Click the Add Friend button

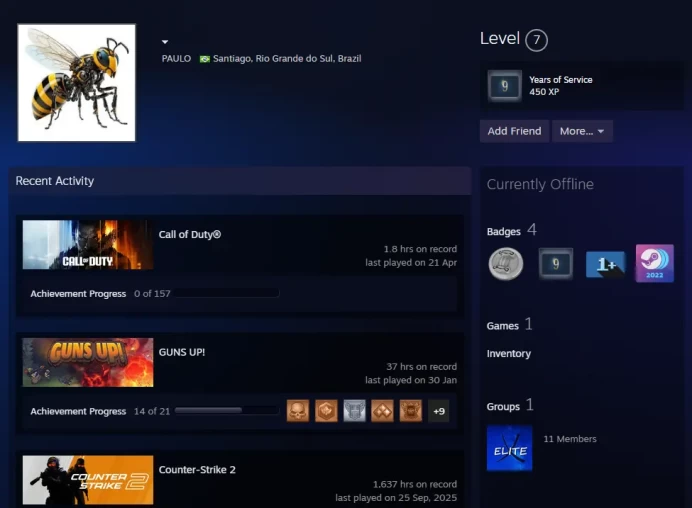pos(514,131)
